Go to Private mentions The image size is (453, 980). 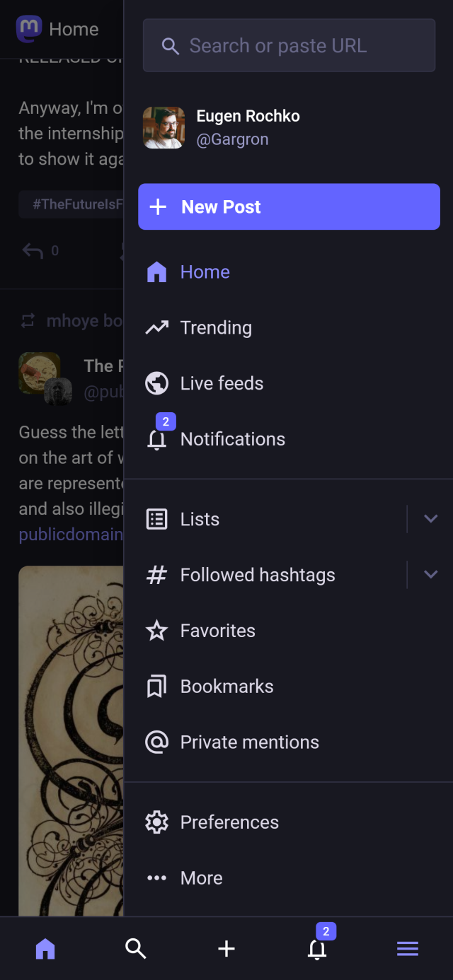[x=248, y=742]
